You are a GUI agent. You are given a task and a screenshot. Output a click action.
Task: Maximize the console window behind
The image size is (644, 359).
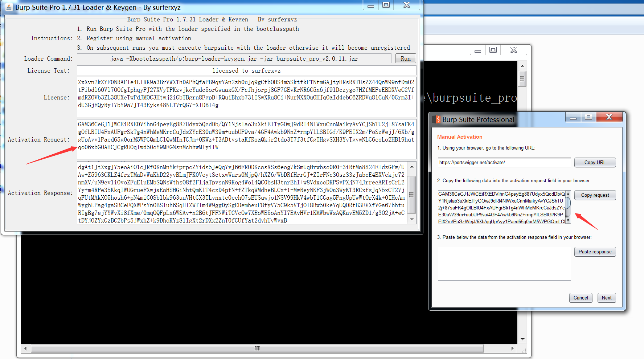[493, 50]
